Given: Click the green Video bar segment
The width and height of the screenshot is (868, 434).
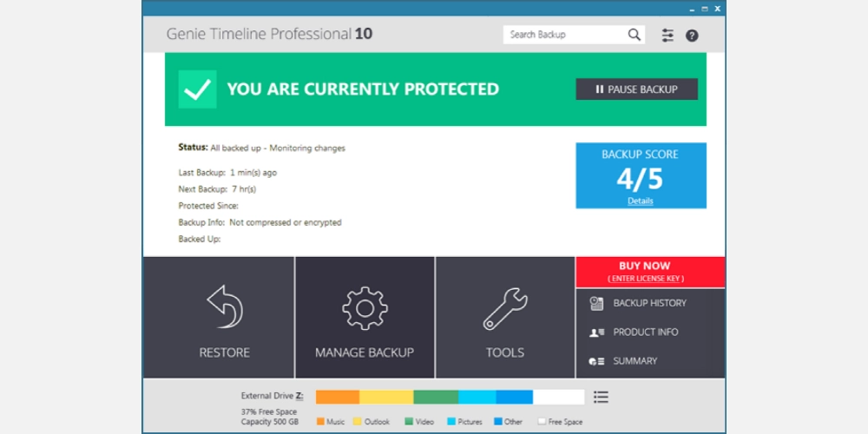Looking at the screenshot, I should tap(436, 397).
